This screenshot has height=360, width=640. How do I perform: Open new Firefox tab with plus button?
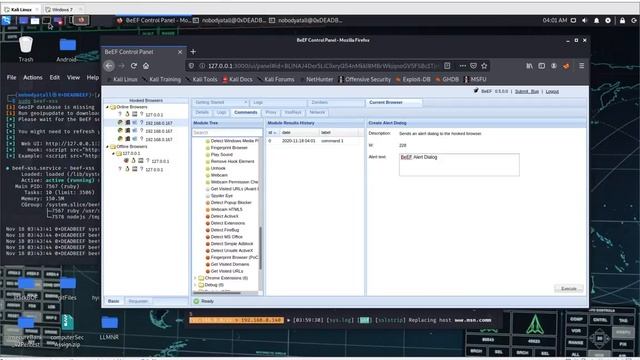click(x=193, y=52)
